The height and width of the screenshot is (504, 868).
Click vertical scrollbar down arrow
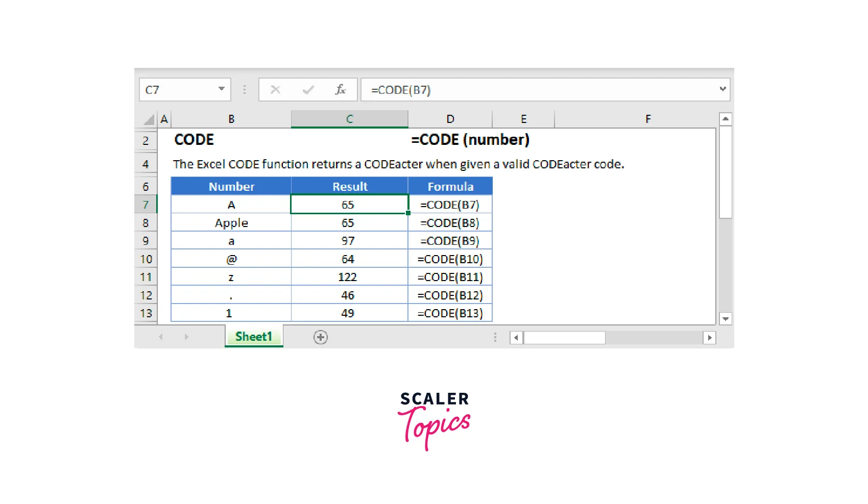pos(725,319)
